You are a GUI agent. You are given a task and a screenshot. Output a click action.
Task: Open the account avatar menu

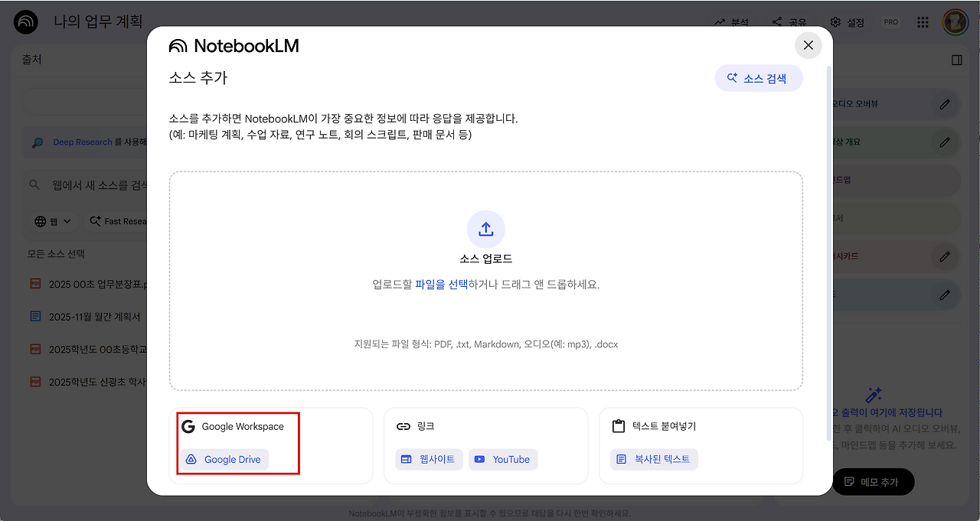point(955,22)
